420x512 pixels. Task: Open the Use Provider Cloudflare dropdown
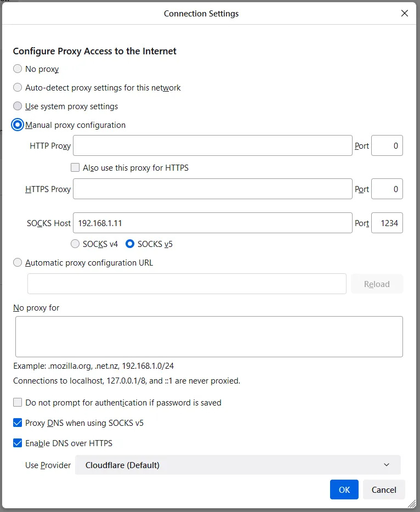tap(237, 465)
